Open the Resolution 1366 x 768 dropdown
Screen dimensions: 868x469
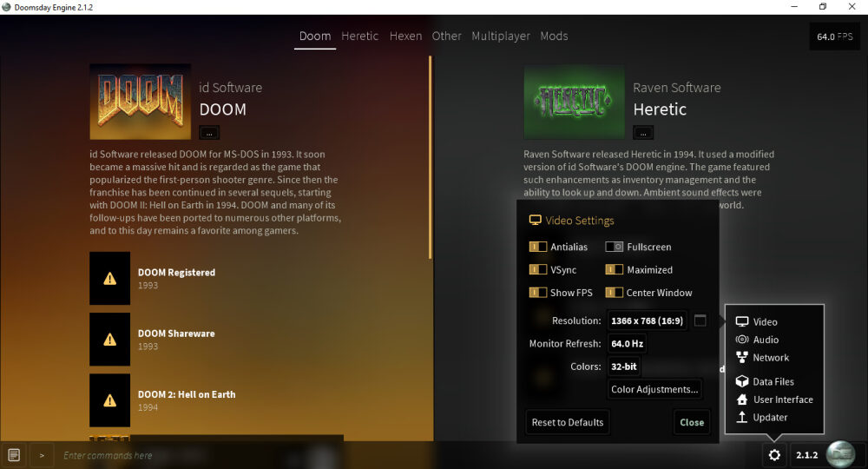pos(648,320)
